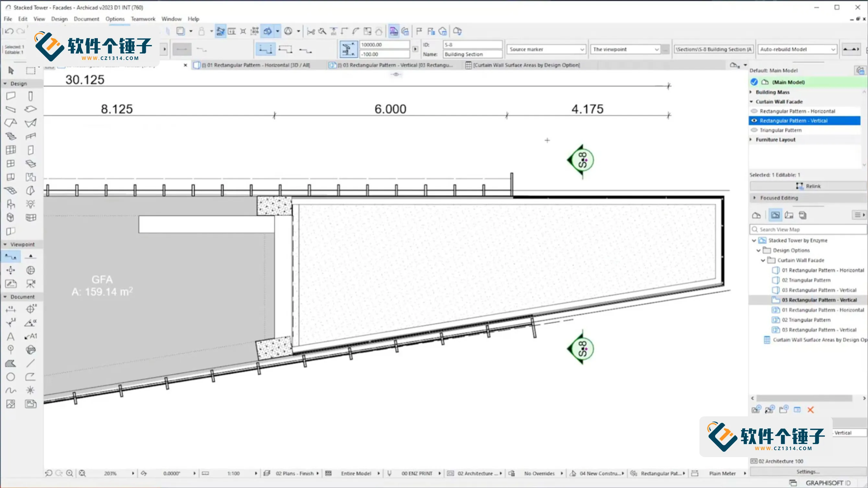This screenshot has height=488, width=868.
Task: Show Triangular Pattern design option
Action: click(754, 130)
